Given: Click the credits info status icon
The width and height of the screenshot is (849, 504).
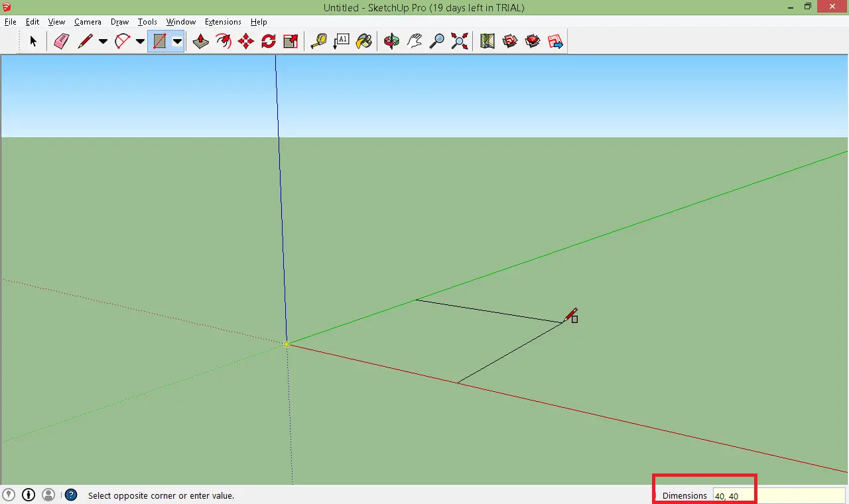Looking at the screenshot, I should 29,495.
